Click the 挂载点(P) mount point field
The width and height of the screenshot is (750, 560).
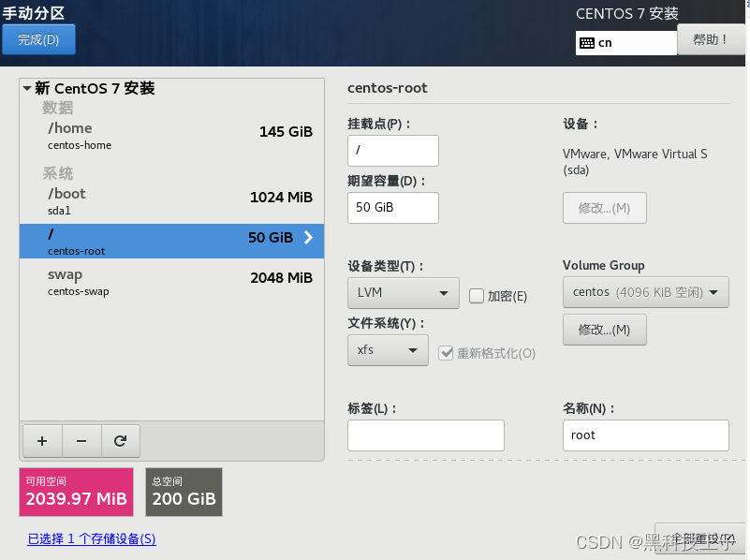click(x=393, y=151)
